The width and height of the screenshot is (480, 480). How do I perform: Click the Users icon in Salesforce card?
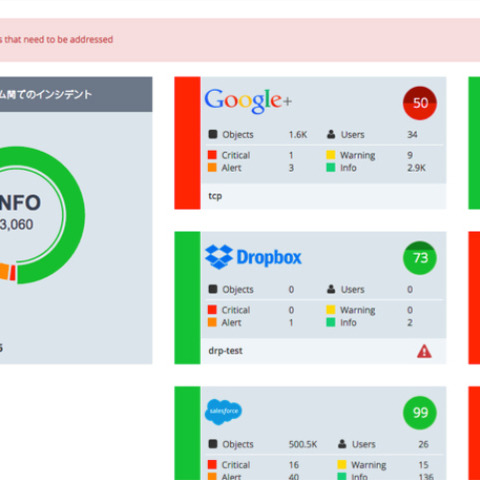click(342, 444)
